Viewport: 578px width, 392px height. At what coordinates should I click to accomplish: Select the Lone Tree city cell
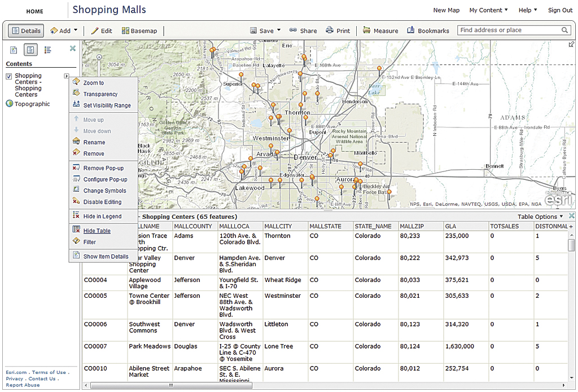coord(285,353)
